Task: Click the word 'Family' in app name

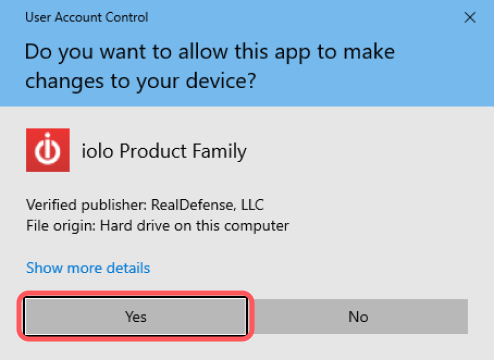Action: click(x=219, y=152)
